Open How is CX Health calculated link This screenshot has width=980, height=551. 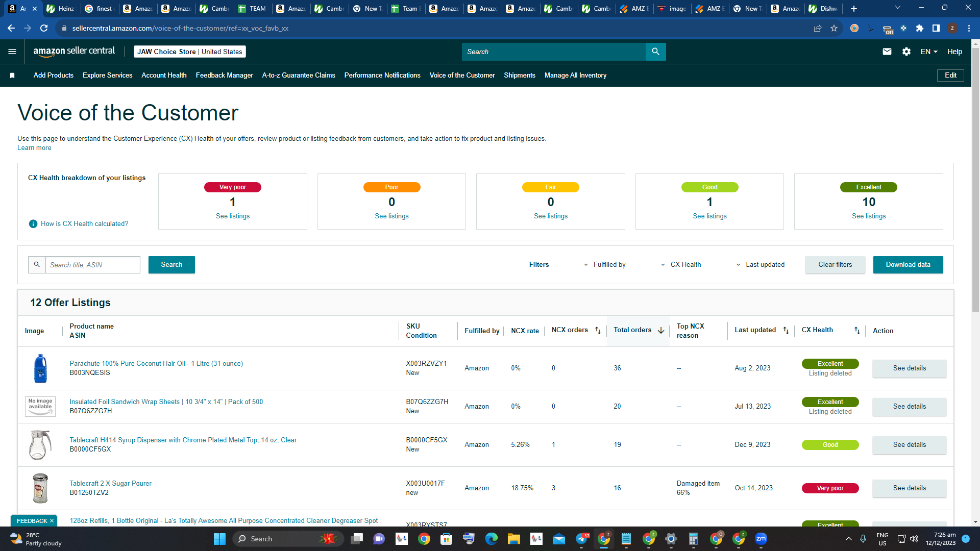click(85, 224)
